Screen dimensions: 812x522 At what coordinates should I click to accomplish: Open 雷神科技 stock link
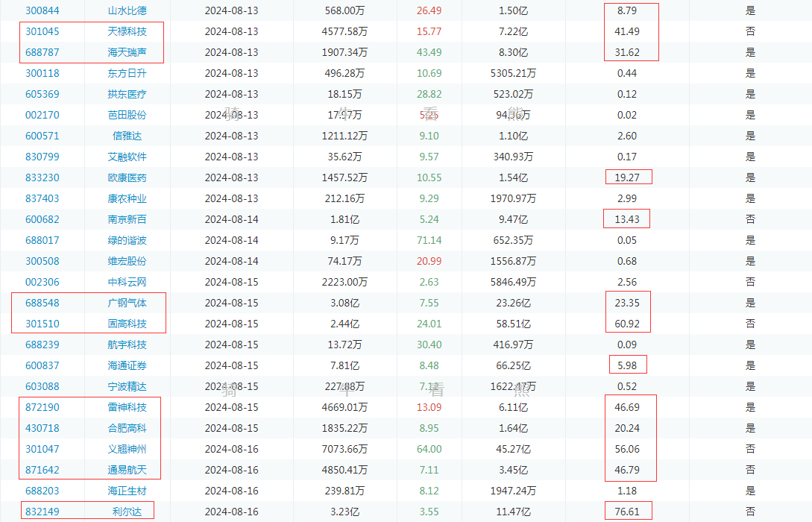pos(127,407)
